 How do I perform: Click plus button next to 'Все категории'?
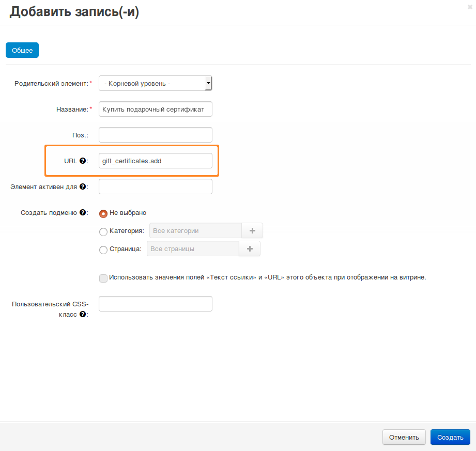tap(252, 230)
